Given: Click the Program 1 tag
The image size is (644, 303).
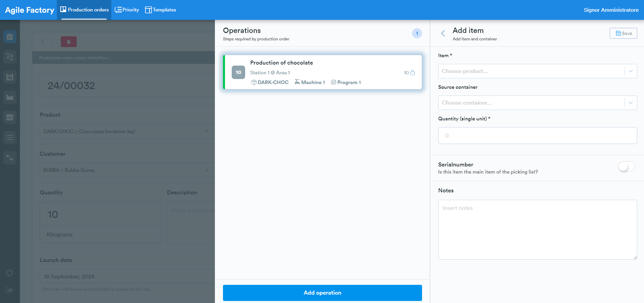Looking at the screenshot, I should tap(346, 82).
